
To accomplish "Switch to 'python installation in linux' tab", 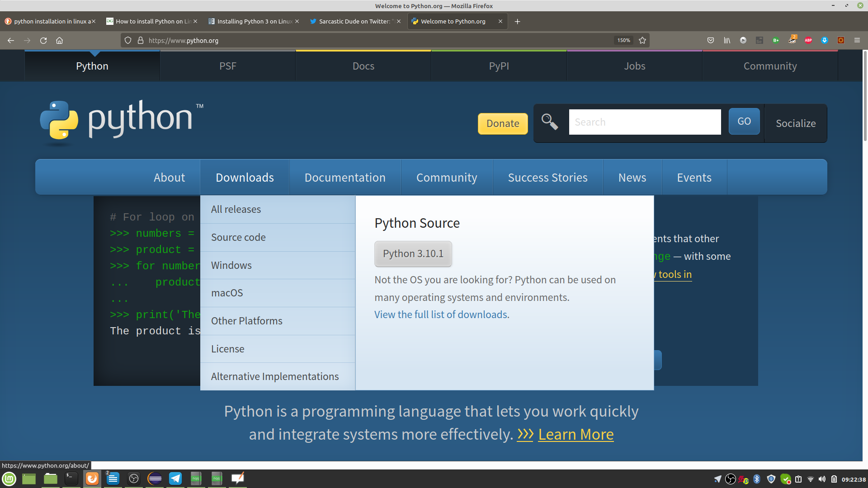I will coord(50,21).
